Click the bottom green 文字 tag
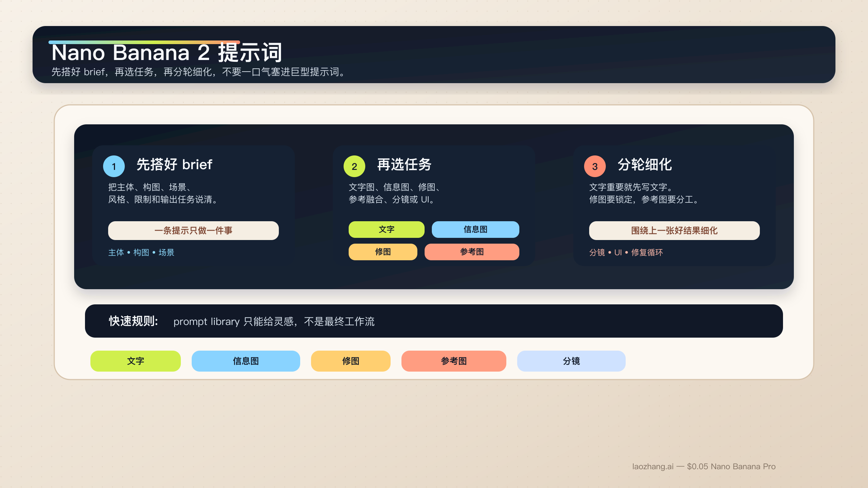868x488 pixels. 136,361
